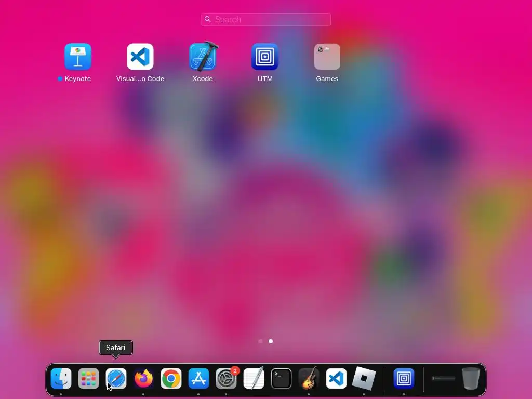The height and width of the screenshot is (399, 532).
Task: Launch TextEdit from the Dock
Action: [x=254, y=378]
